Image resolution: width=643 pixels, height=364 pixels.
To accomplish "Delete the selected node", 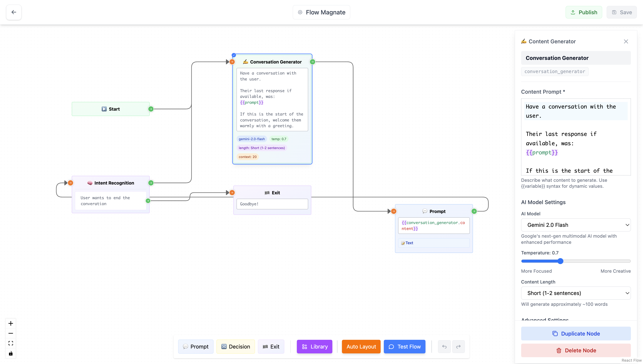I will tap(576, 350).
